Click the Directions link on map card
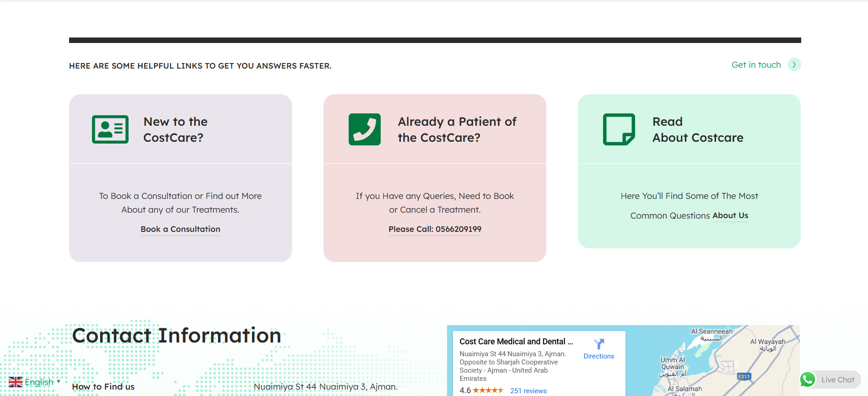This screenshot has width=868, height=396. coord(599,356)
